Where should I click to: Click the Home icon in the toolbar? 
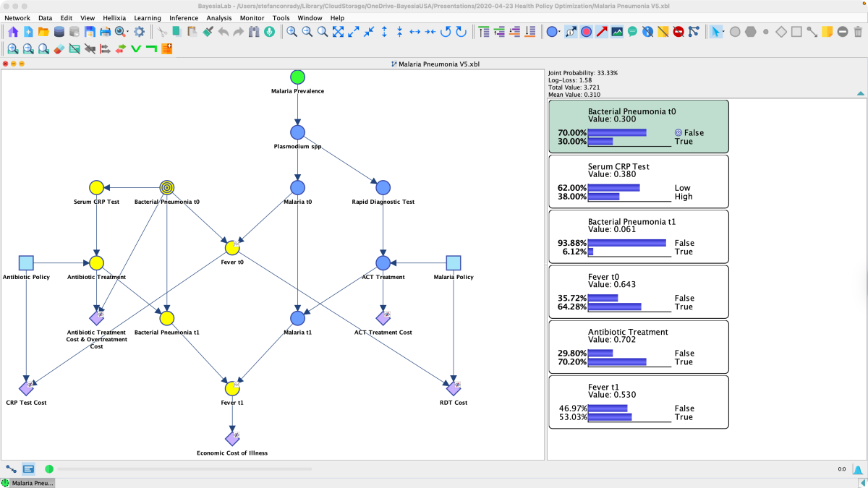click(x=12, y=32)
